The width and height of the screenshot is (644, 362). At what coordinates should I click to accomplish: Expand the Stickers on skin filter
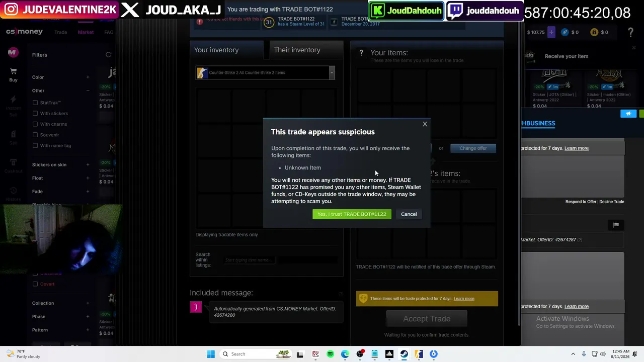tap(88, 165)
